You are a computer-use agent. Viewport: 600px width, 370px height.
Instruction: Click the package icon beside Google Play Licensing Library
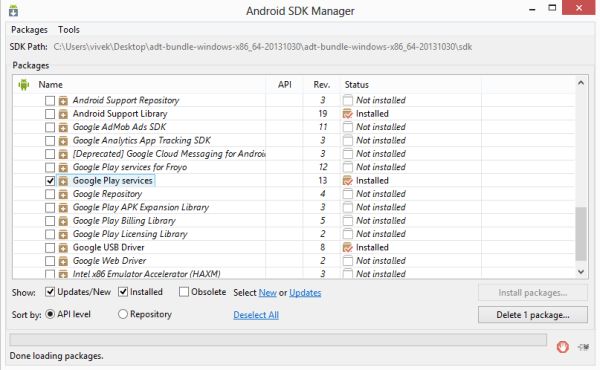coord(63,235)
